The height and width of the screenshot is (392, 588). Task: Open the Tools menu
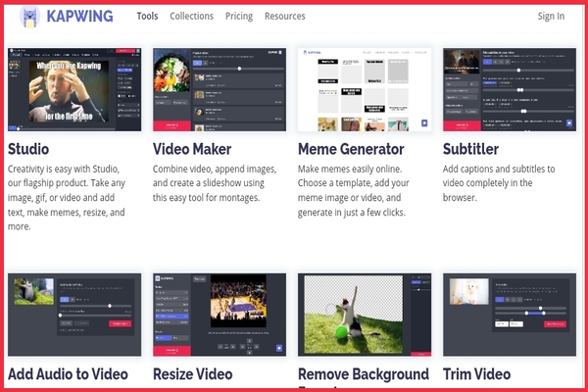pos(147,16)
